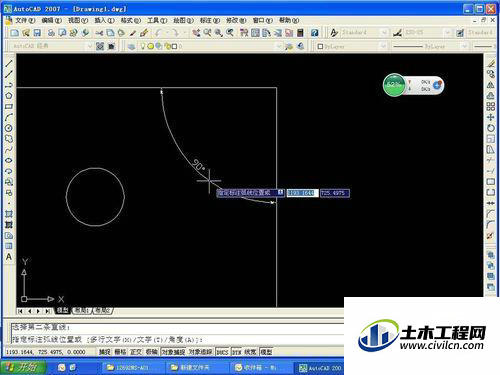Image resolution: width=500 pixels, height=375 pixels.
Task: Choose the Multiline Text (A) tool
Action: coord(9,257)
